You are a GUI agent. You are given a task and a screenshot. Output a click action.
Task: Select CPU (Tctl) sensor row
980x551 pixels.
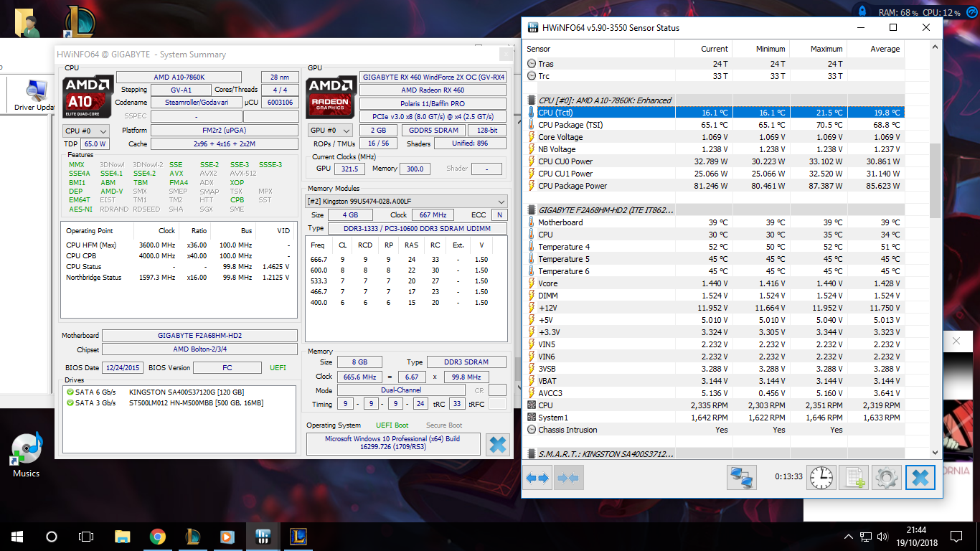(x=715, y=113)
